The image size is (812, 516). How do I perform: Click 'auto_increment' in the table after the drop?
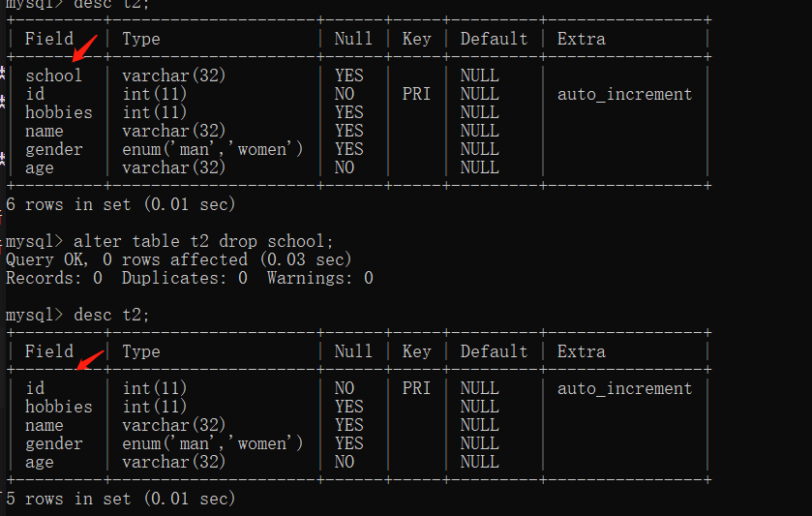pos(624,388)
